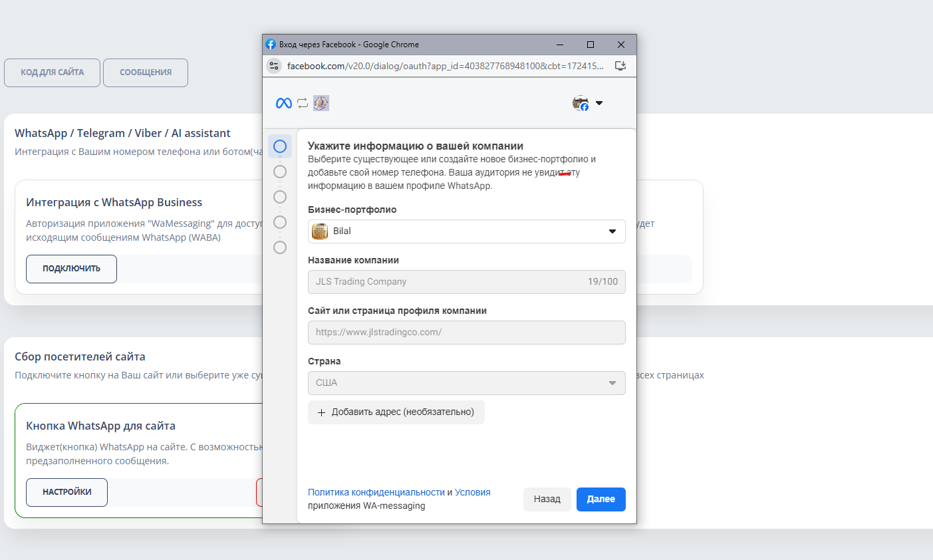This screenshot has width=933, height=560.
Task: Click the 'Кнопка WhatsApp для сайта' heading
Action: [101, 426]
